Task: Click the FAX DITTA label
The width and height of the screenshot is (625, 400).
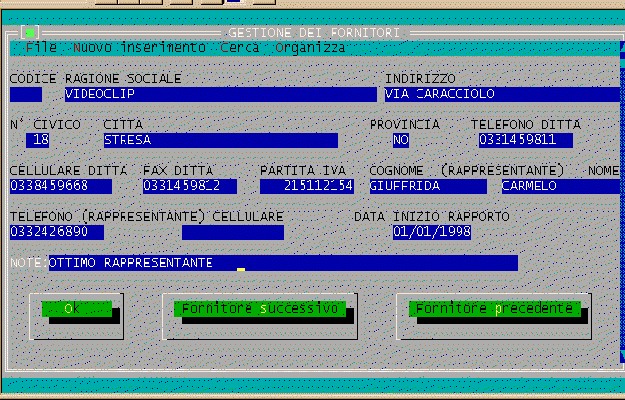Action: (x=178, y=171)
